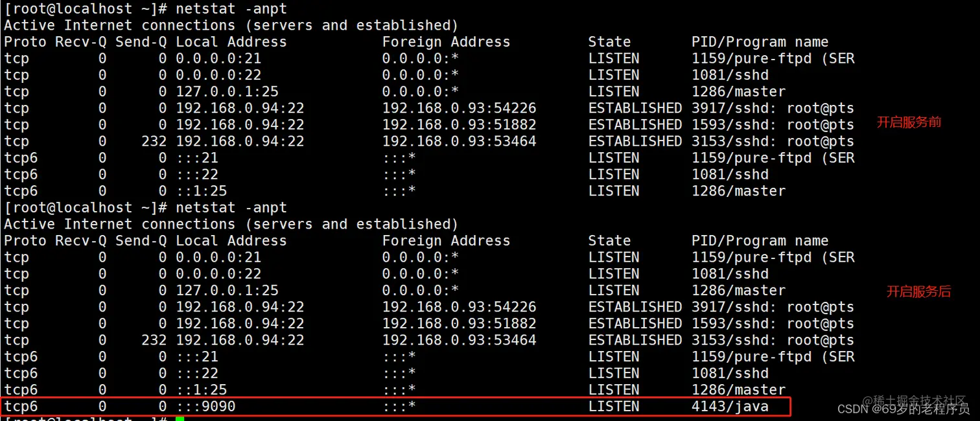
Task: Click the first "netstat -anpt" command line
Action: (x=231, y=9)
